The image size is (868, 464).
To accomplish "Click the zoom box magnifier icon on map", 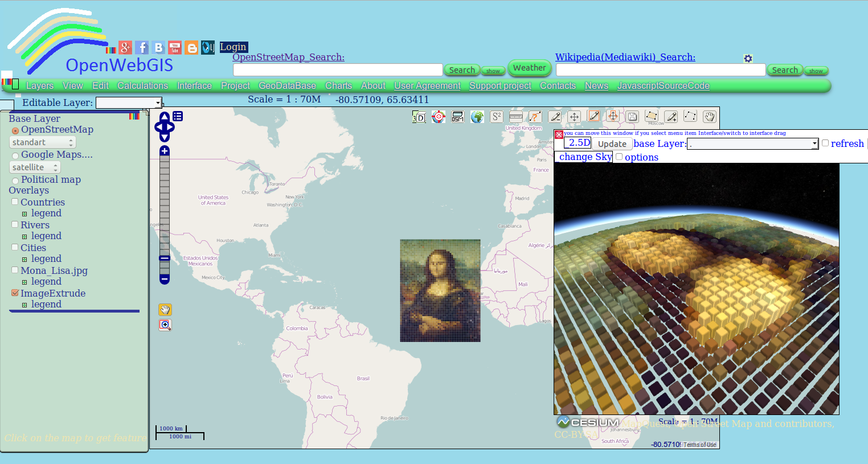I will pos(165,325).
